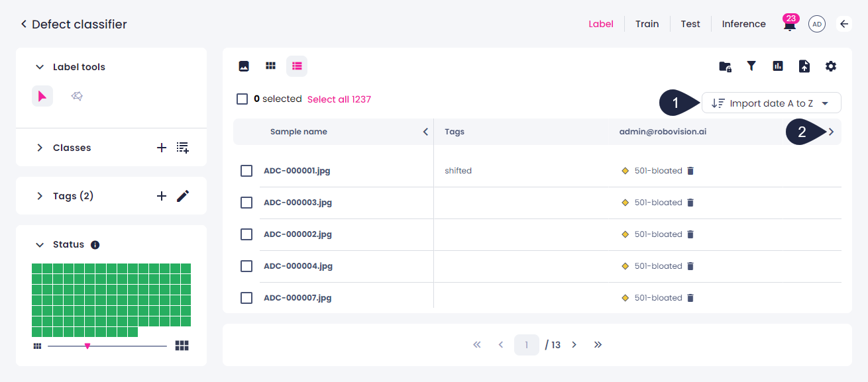868x382 pixels.
Task: Click the Tags column header
Action: tap(455, 132)
